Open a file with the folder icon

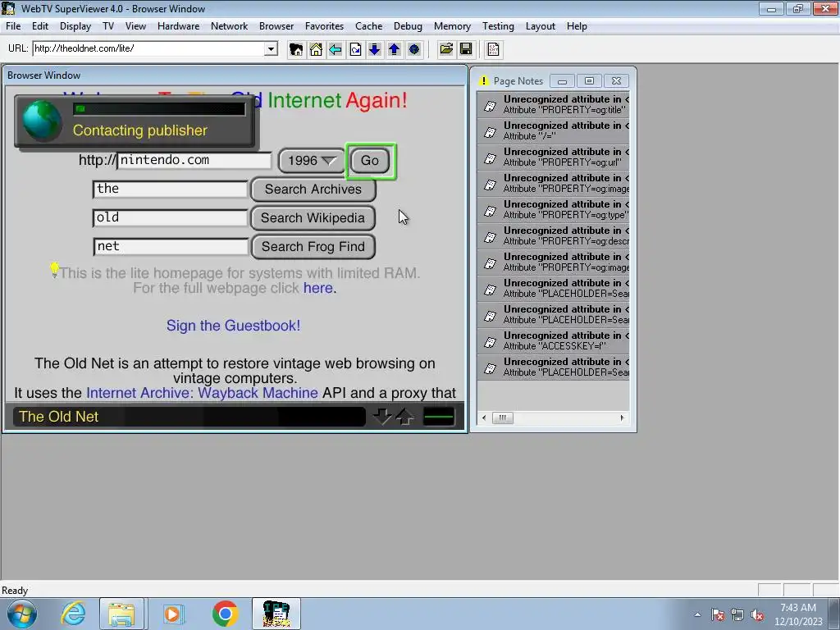[445, 50]
